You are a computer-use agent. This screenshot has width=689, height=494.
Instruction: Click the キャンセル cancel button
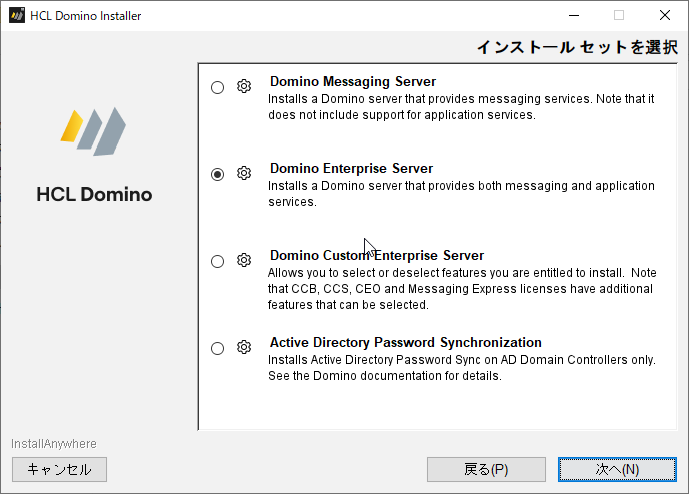tap(59, 469)
